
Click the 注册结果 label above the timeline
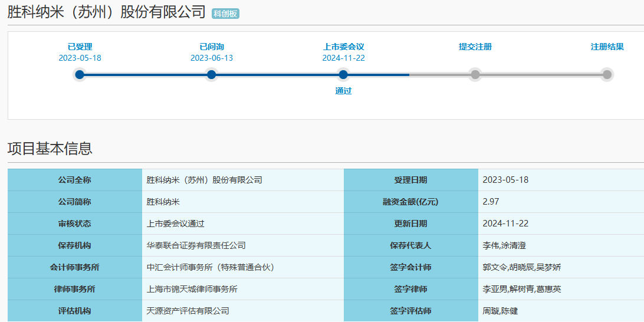pyautogui.click(x=607, y=47)
